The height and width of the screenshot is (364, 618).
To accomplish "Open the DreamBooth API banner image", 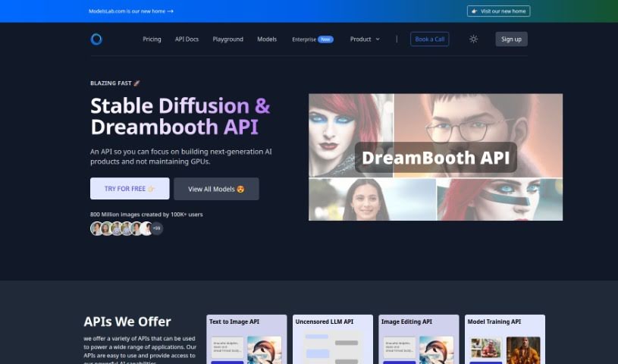I will (435, 157).
